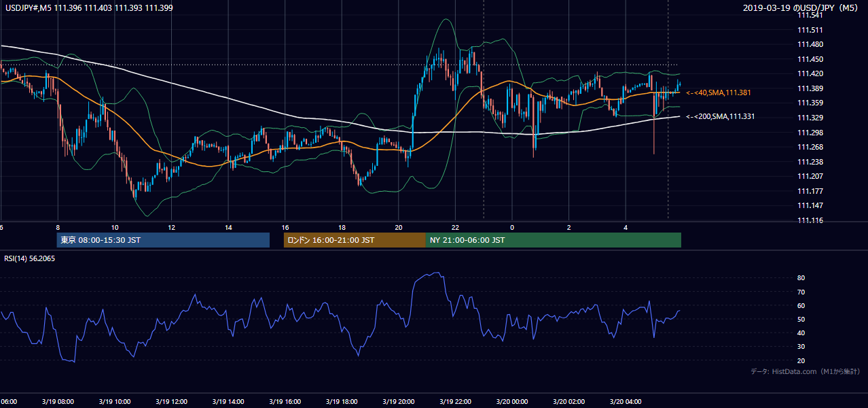Click hour tick 16 under the price chart
The image size is (868, 408).
285,227
